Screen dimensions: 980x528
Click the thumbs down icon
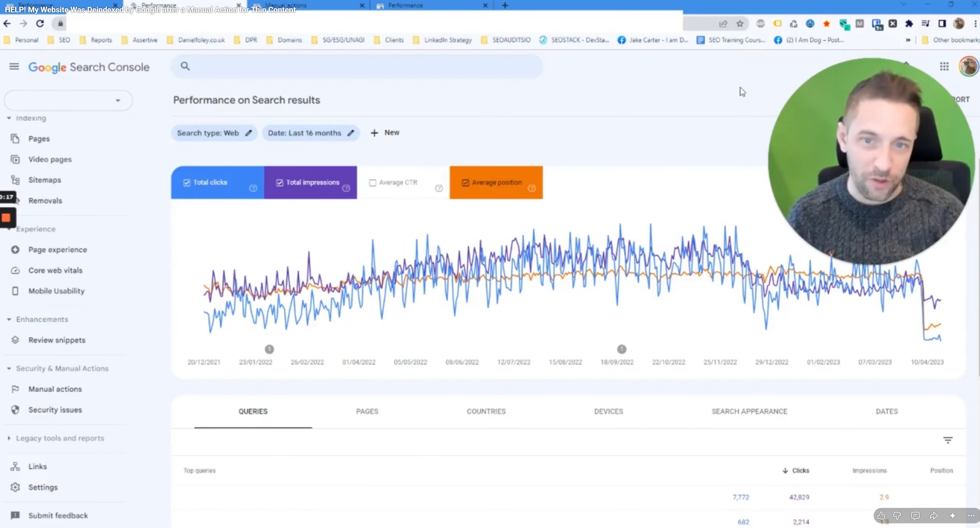pos(897,516)
